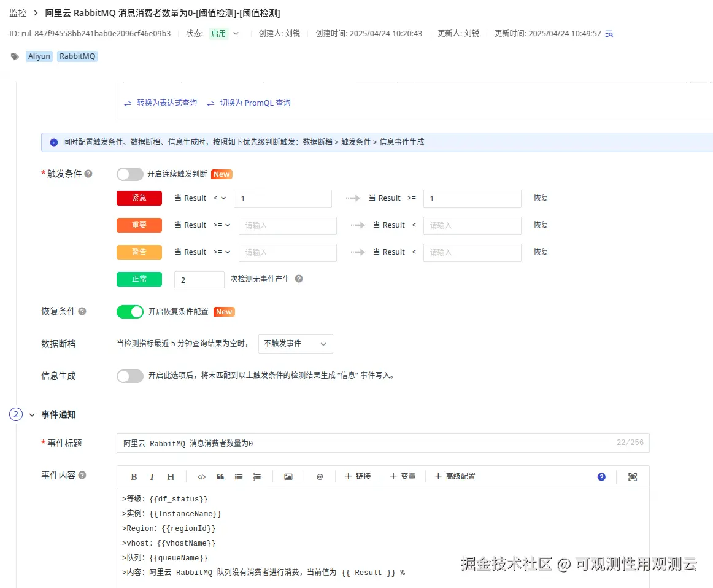Click 紧急 trigger threshold input
The image size is (713, 588).
(x=283, y=199)
